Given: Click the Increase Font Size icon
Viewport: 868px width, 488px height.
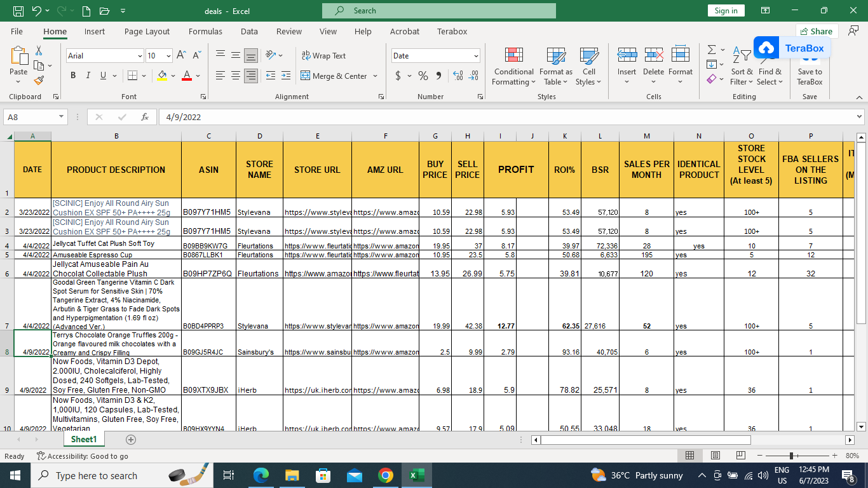Looking at the screenshot, I should 181,56.
